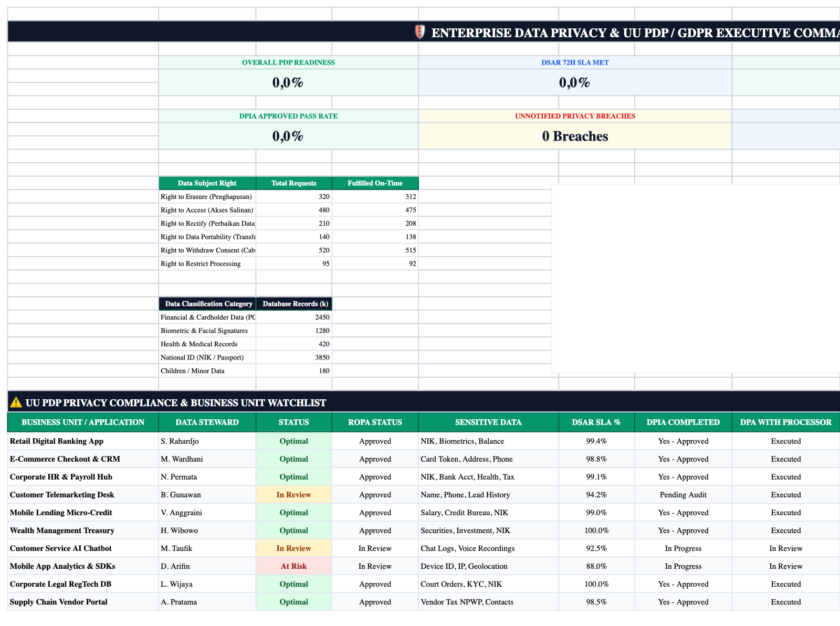
Task: Click fulfilled value 208 for Right to Rectify
Action: click(375, 224)
